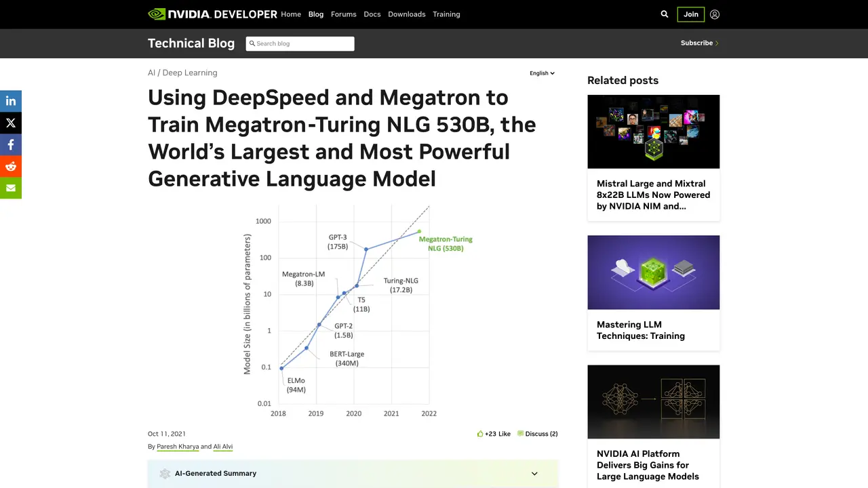Click the Join button

coord(691,14)
